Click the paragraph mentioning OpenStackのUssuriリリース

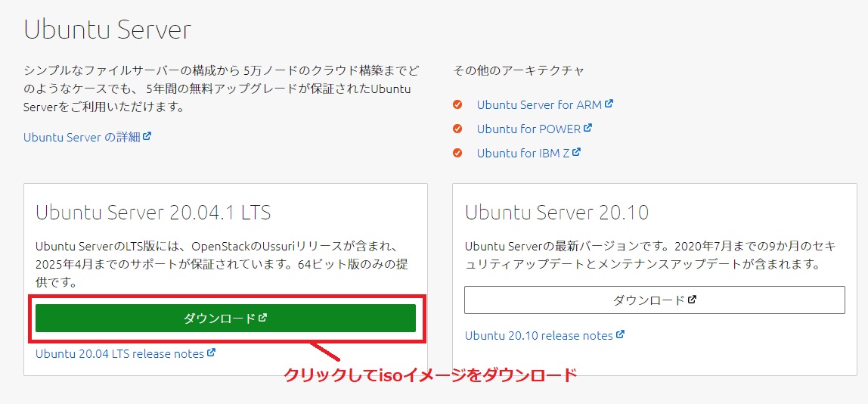pos(222,264)
